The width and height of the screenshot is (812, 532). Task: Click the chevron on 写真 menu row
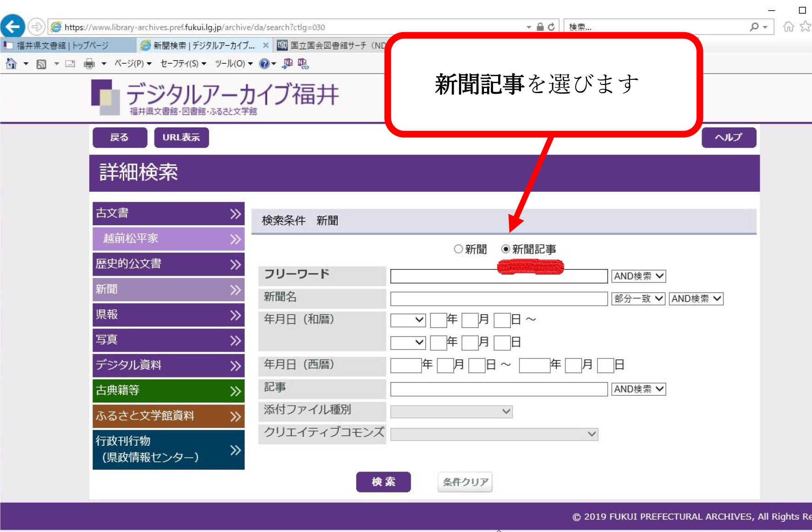pos(236,340)
